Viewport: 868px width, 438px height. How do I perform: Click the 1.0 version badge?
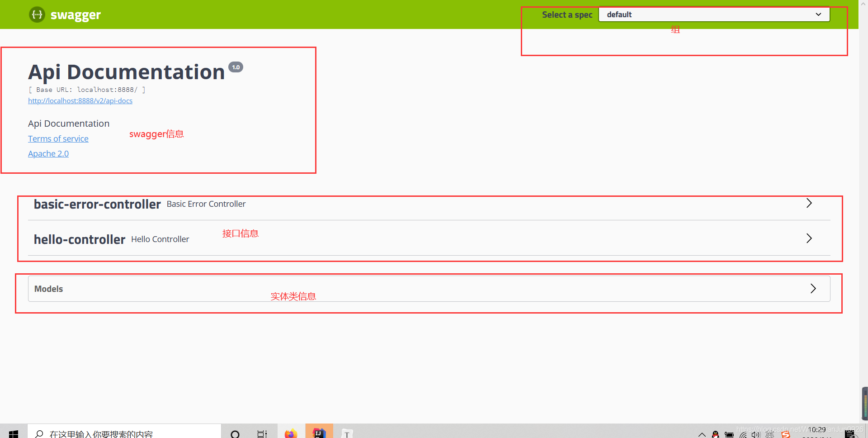click(236, 67)
